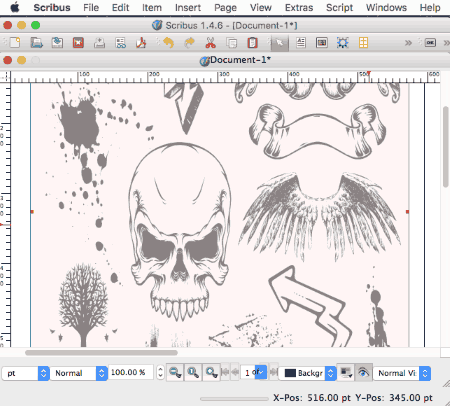Click the Export as PDF icon

141,43
